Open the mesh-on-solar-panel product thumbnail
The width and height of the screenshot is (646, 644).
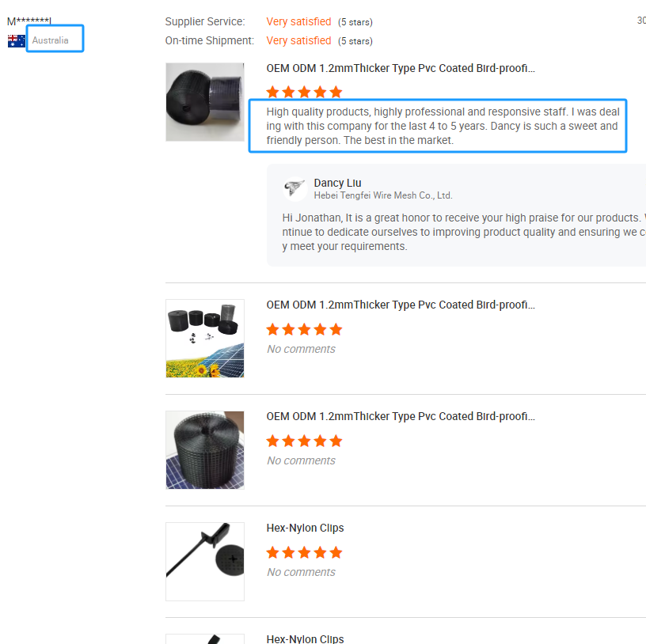click(x=205, y=450)
